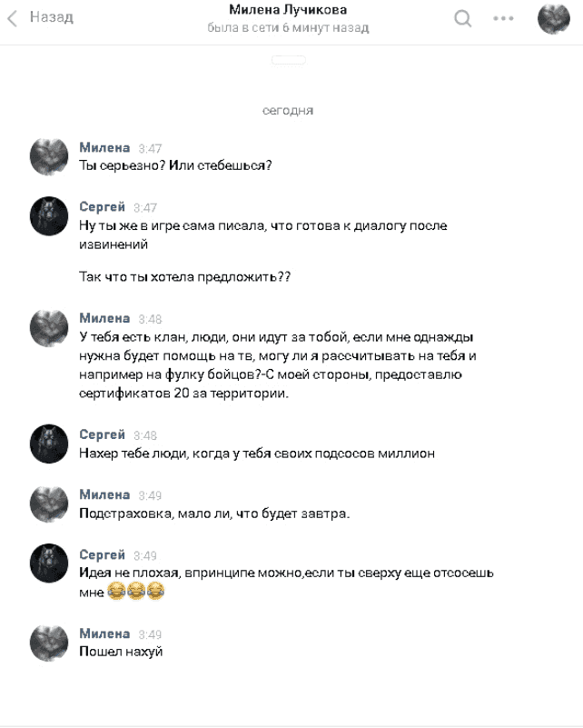Select message 'Подстраховка, мало ли, что будет завтра.'
Screen dimensions: 583x728
(x=214, y=514)
